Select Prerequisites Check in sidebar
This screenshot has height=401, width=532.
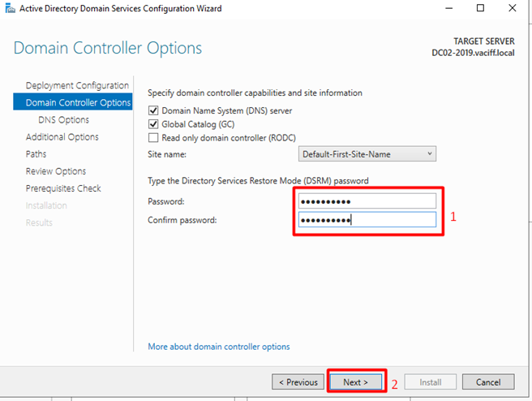click(63, 188)
